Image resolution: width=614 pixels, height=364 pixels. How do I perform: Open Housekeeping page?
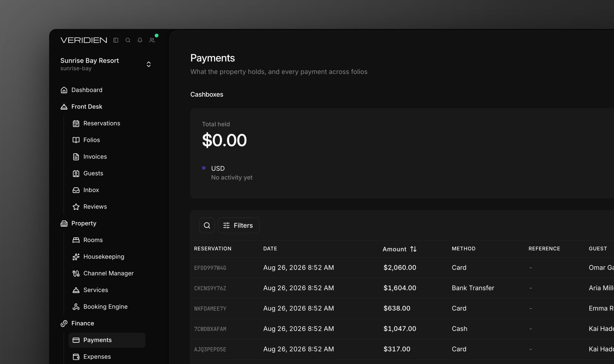[x=104, y=257]
